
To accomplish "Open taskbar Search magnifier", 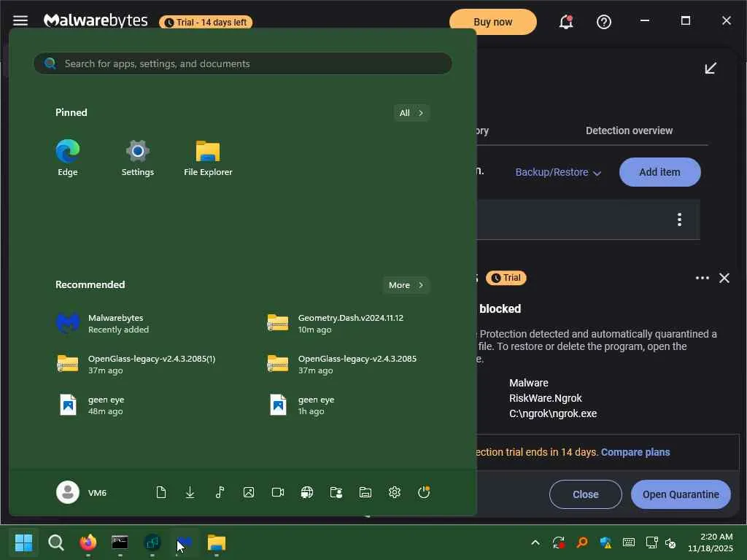I will tap(55, 542).
